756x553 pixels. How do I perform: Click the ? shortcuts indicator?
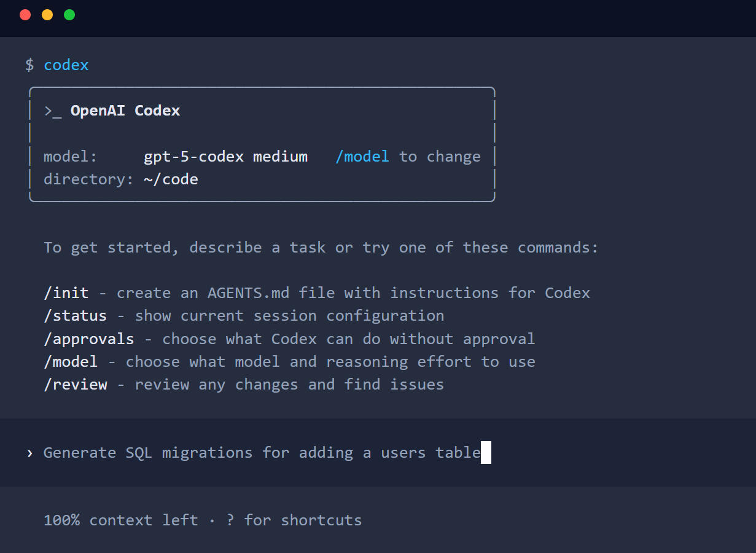[230, 520]
